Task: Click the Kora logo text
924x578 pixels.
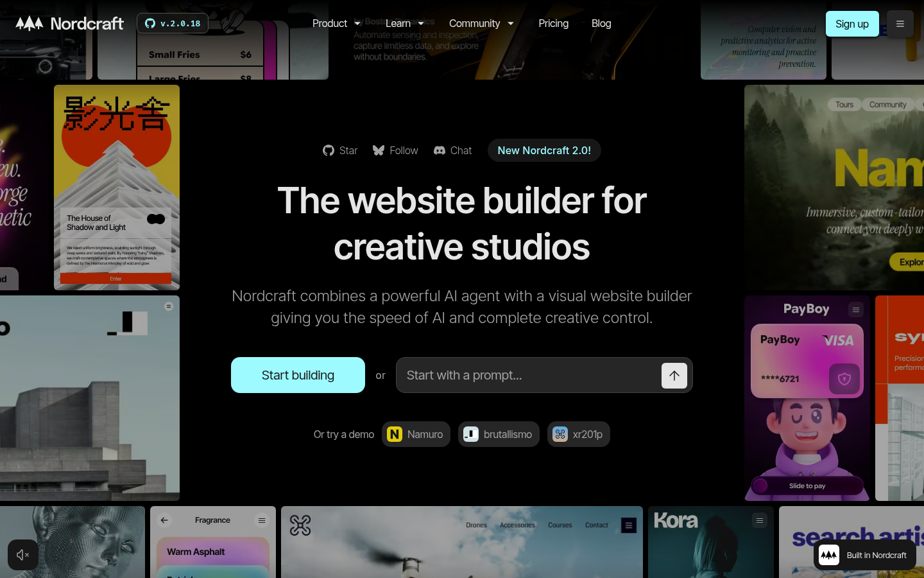Action: 676,520
